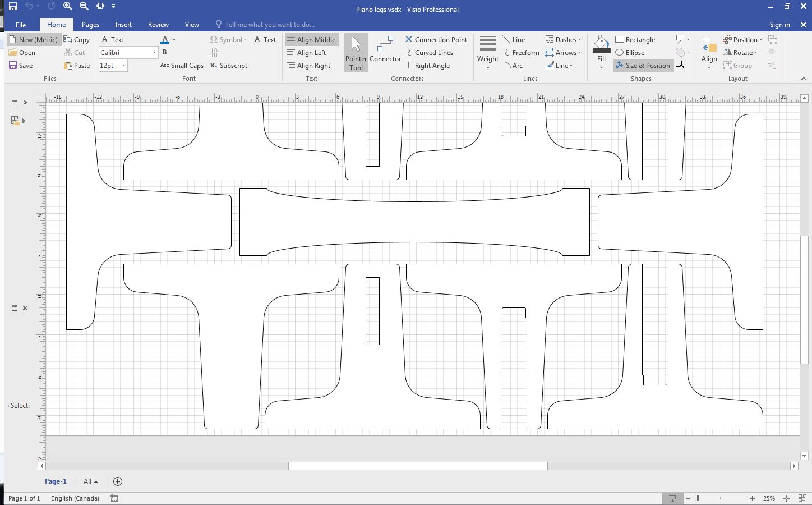Click the Sign in link

click(779, 25)
